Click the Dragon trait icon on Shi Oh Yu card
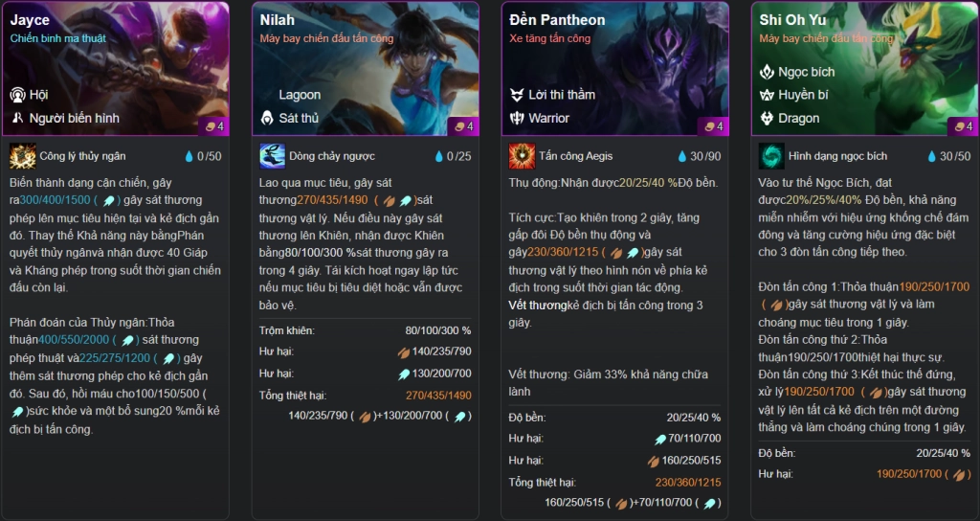980x521 pixels. tap(767, 118)
